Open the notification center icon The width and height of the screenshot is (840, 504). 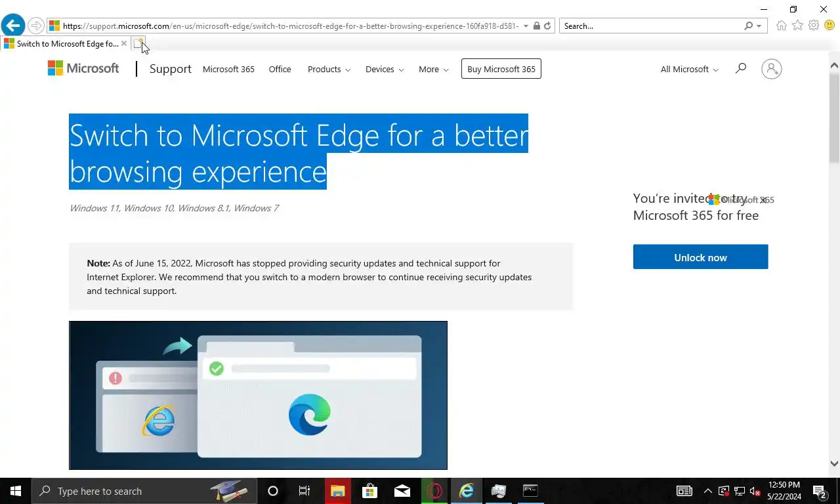pyautogui.click(x=820, y=491)
